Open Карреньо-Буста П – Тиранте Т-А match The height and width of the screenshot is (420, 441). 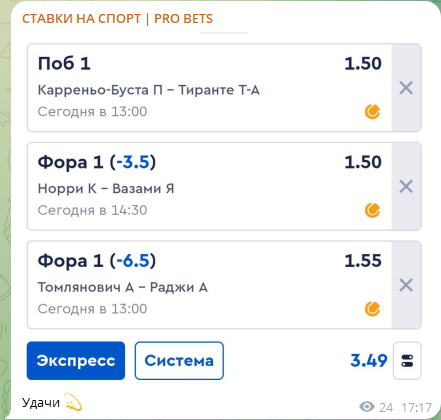149,90
